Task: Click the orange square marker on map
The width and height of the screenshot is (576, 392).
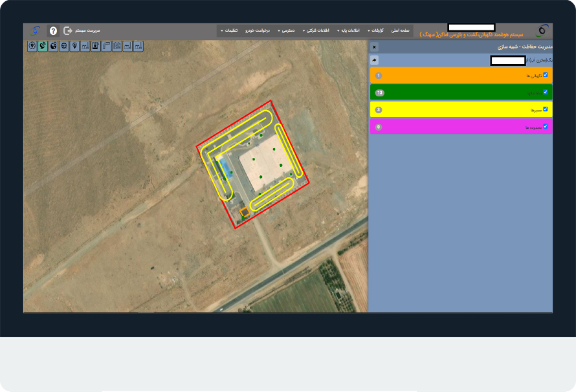Action: [x=244, y=212]
